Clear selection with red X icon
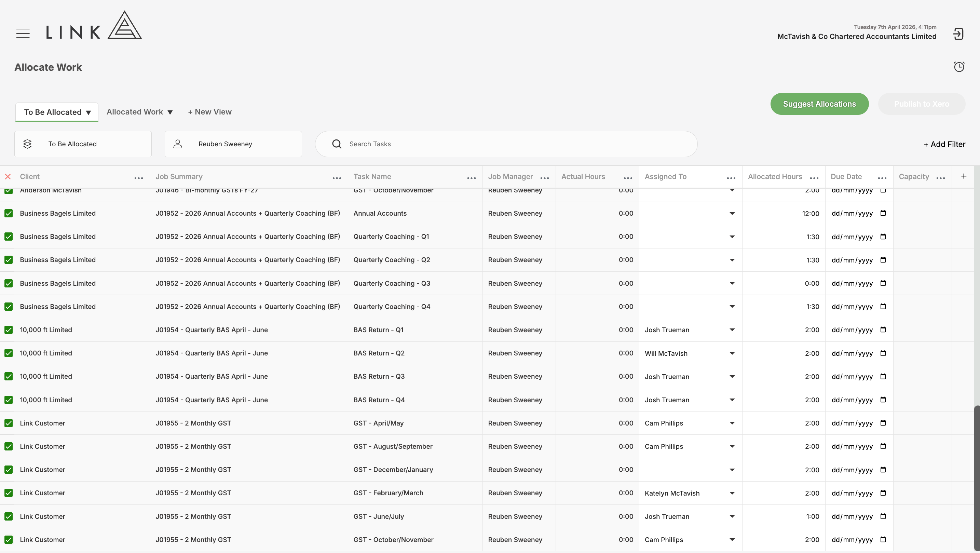 click(x=8, y=177)
